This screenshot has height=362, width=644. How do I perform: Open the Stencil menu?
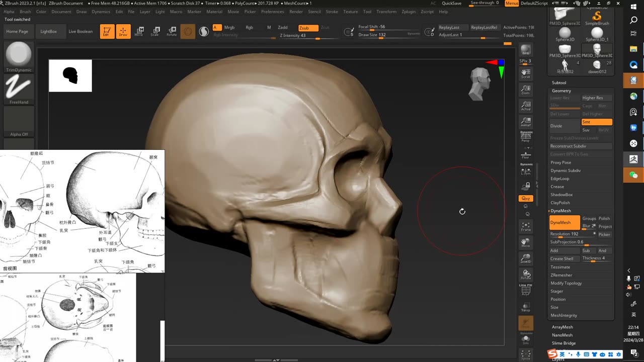click(314, 12)
